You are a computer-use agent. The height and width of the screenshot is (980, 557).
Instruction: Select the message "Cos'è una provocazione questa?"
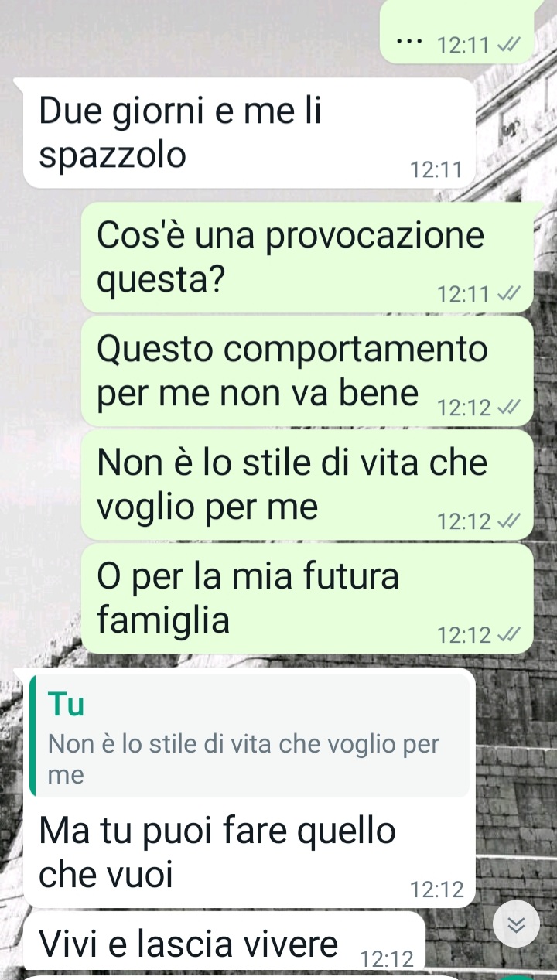coord(307,257)
